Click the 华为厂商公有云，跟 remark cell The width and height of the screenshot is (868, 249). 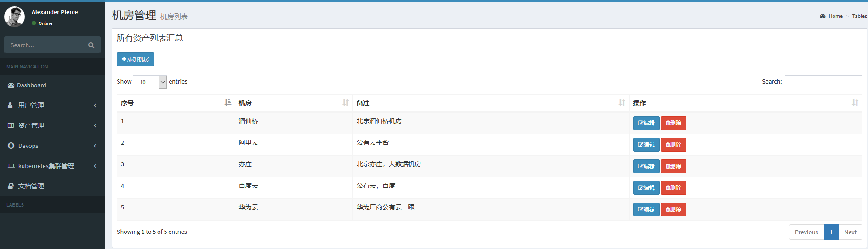(491, 209)
